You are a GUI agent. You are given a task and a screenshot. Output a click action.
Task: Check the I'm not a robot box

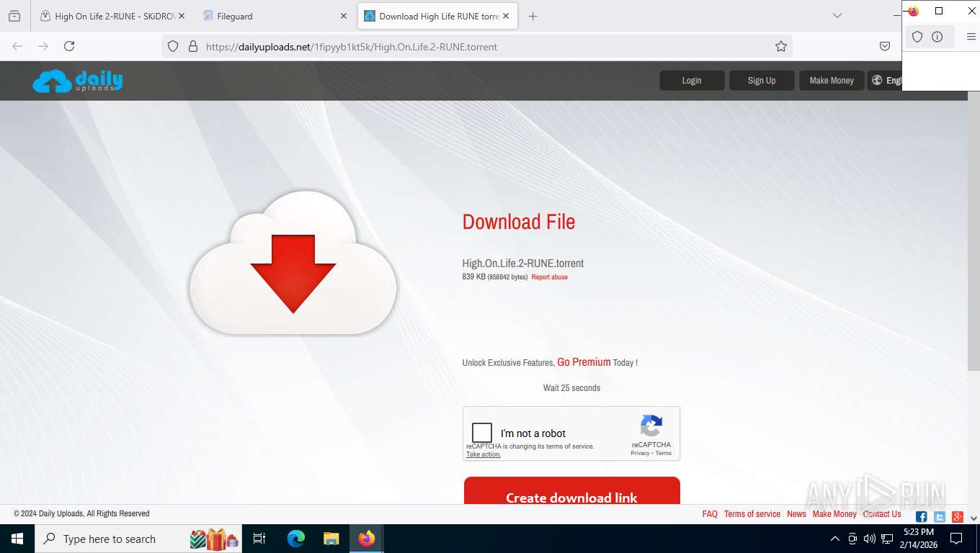click(482, 433)
